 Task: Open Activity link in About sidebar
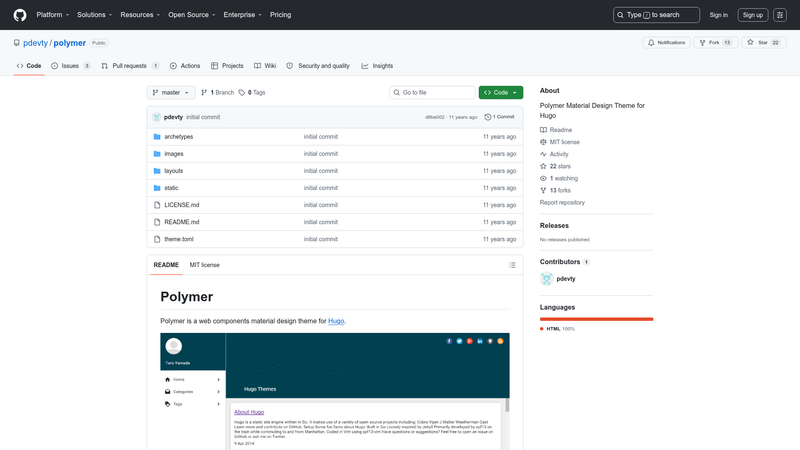[x=554, y=154]
